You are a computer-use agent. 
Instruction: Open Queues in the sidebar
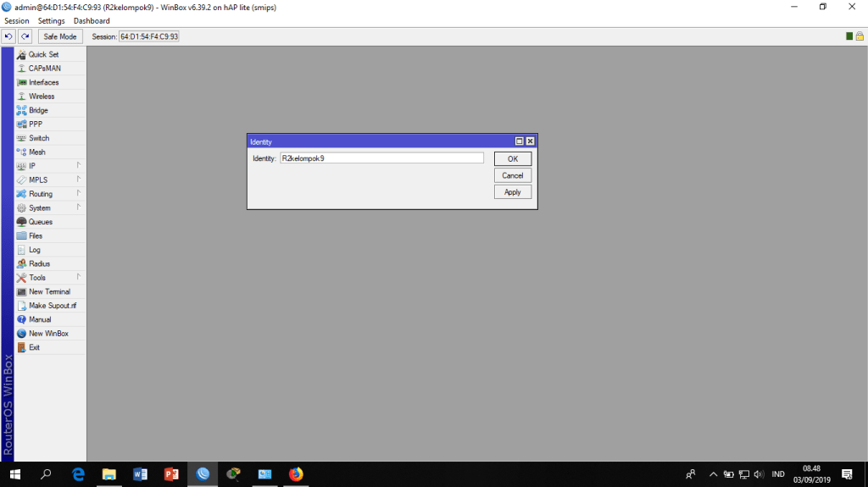[x=40, y=222]
